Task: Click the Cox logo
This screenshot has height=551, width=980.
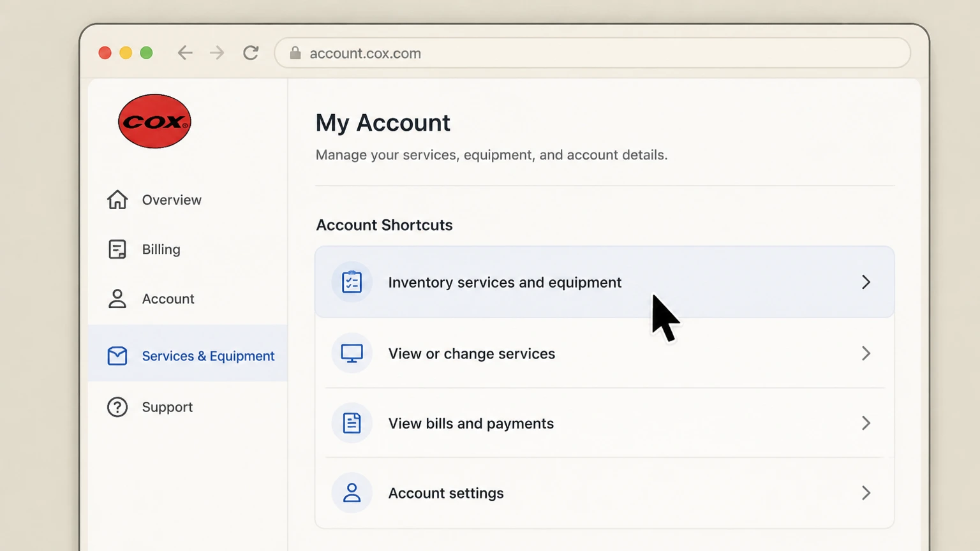Action: pos(154,121)
